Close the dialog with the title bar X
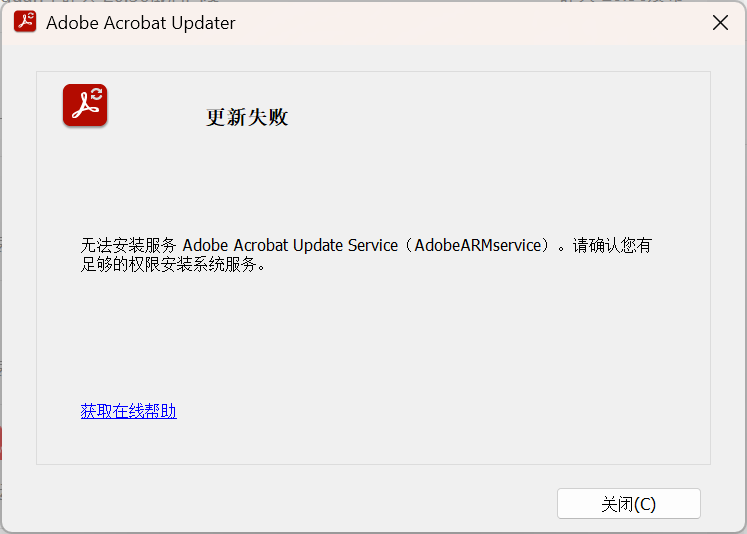The image size is (747, 534). [x=720, y=22]
